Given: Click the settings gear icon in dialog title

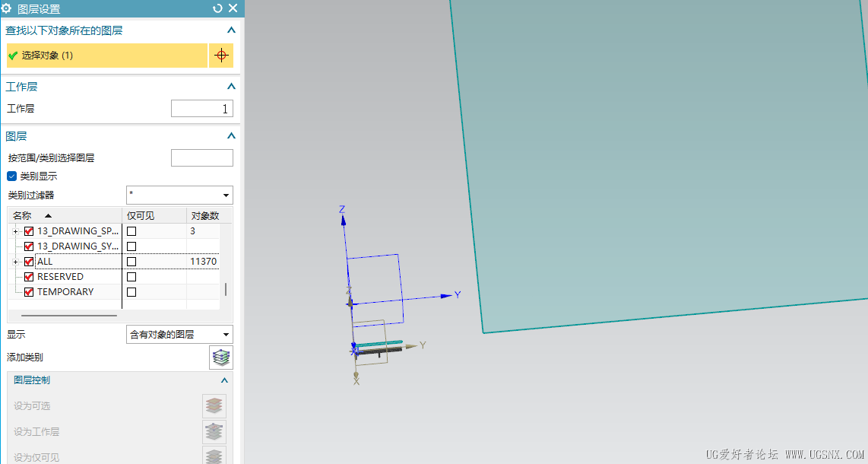Looking at the screenshot, I should coord(7,8).
